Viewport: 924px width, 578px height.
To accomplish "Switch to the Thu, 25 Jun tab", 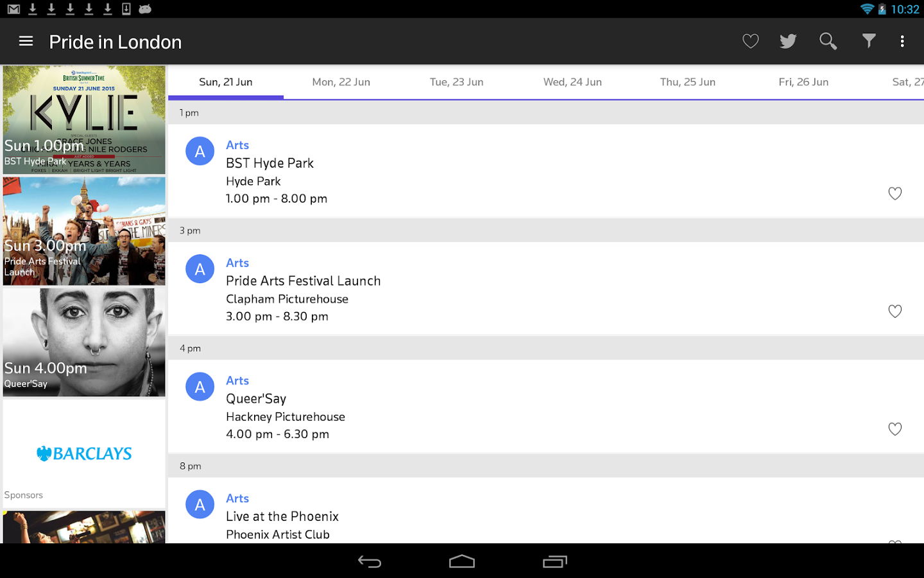I will pyautogui.click(x=688, y=82).
